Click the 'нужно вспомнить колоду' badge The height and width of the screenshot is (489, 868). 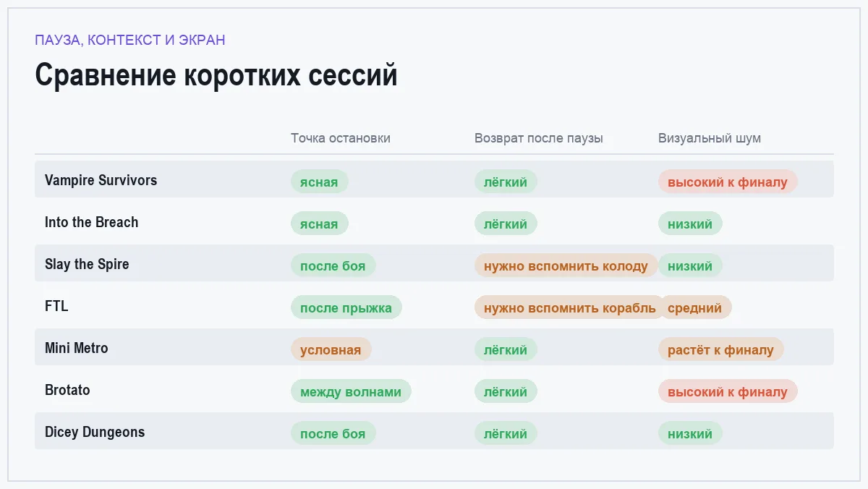[566, 265]
